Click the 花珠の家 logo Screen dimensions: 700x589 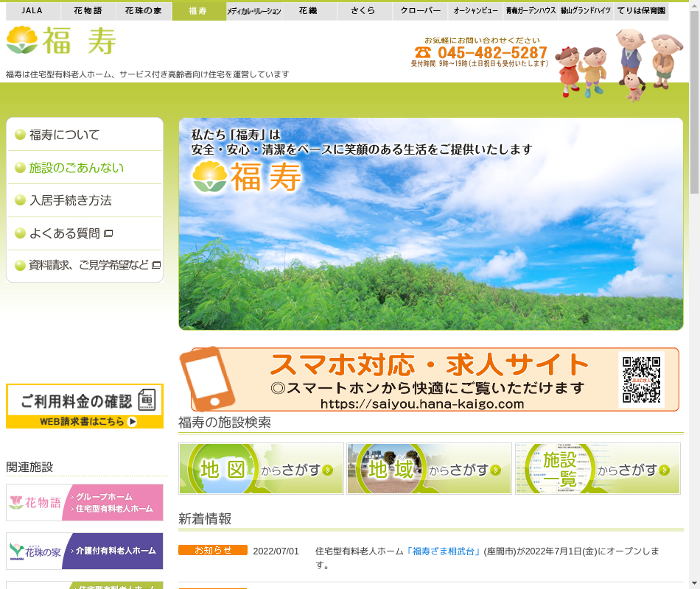coord(35,551)
